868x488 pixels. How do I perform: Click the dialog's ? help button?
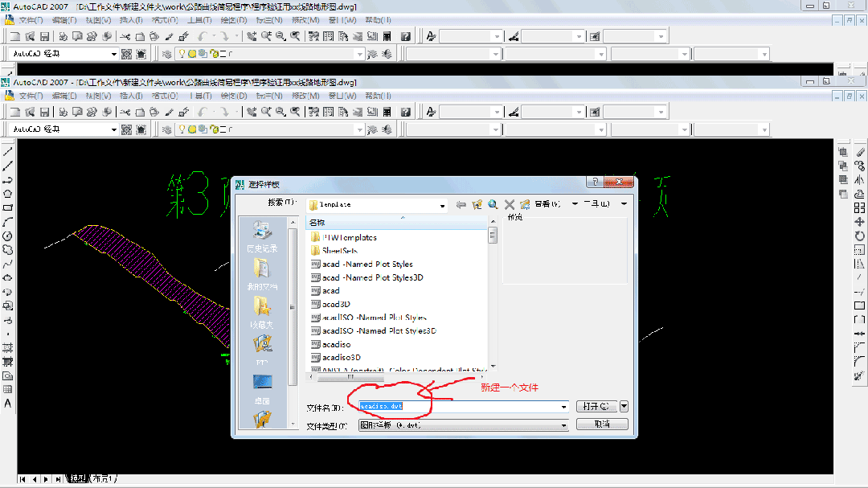pyautogui.click(x=595, y=182)
